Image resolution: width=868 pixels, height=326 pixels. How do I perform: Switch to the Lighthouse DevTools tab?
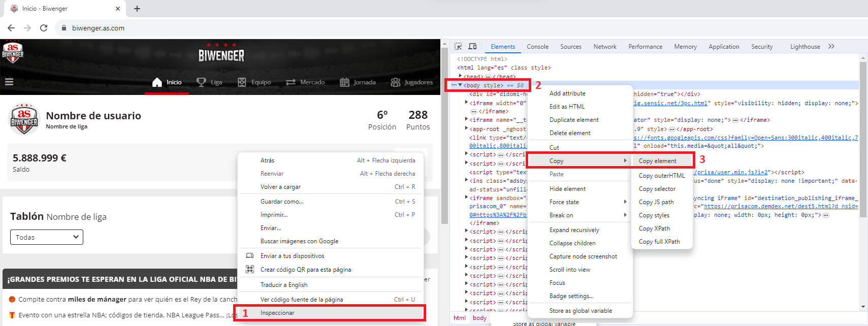tap(805, 47)
